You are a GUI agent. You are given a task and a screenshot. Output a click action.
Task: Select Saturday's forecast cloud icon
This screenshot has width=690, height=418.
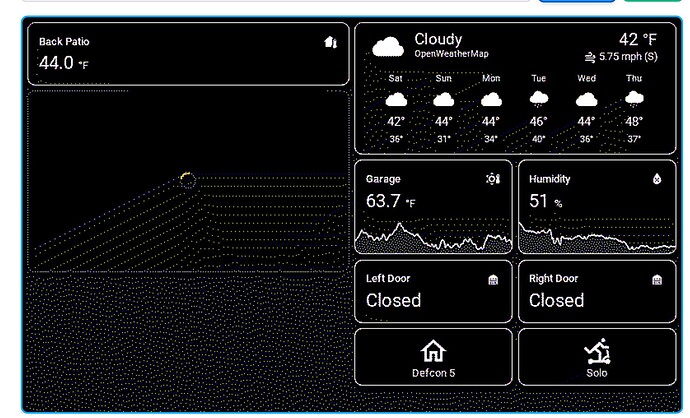pyautogui.click(x=396, y=100)
